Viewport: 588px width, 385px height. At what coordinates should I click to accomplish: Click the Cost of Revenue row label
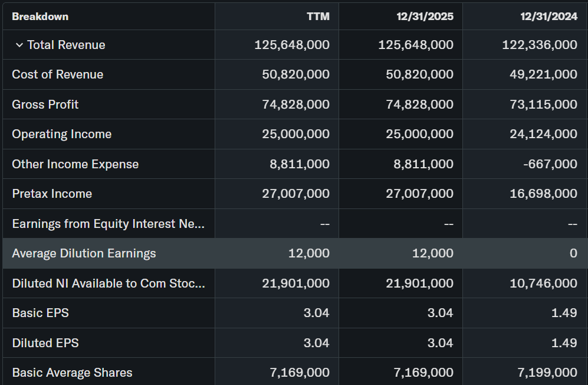pos(57,74)
